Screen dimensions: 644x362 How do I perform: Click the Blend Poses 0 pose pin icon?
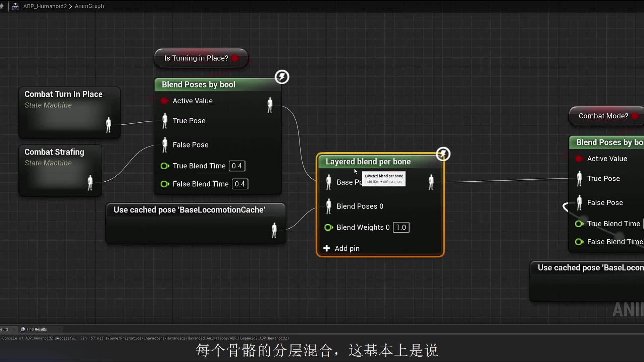[328, 206]
